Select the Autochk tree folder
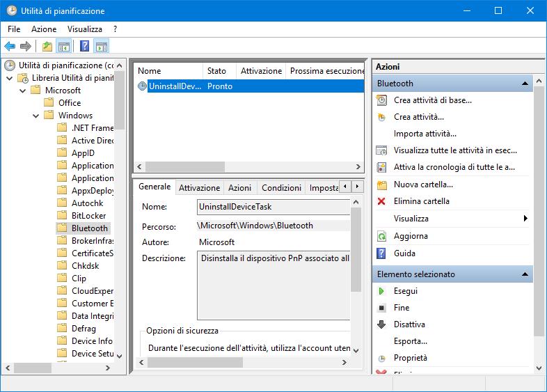Screen dimensions: 547x392 click(87, 203)
